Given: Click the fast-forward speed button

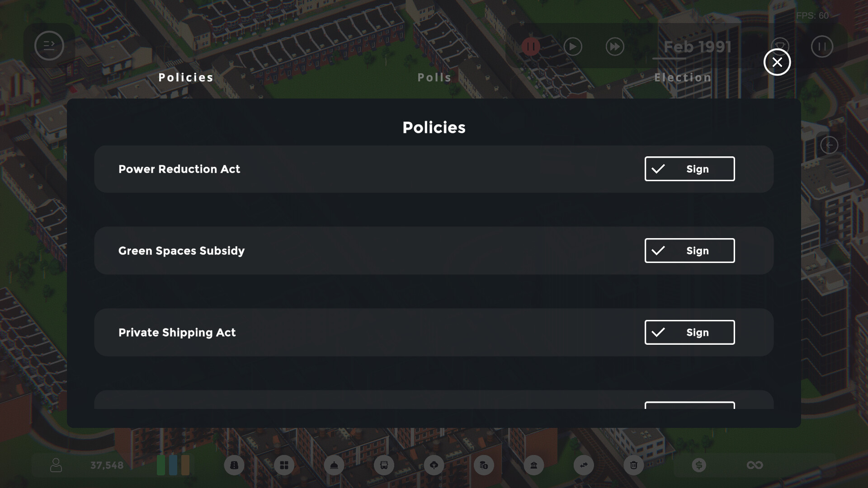Looking at the screenshot, I should (x=615, y=47).
